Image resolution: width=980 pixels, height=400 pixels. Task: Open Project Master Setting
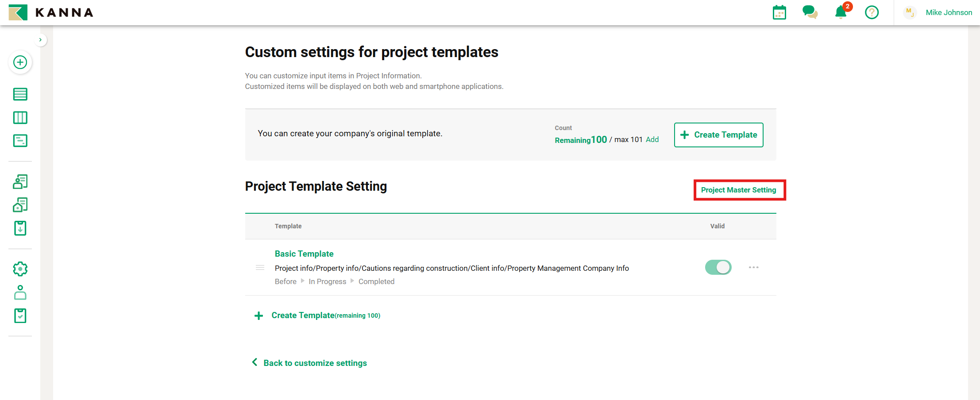click(738, 190)
